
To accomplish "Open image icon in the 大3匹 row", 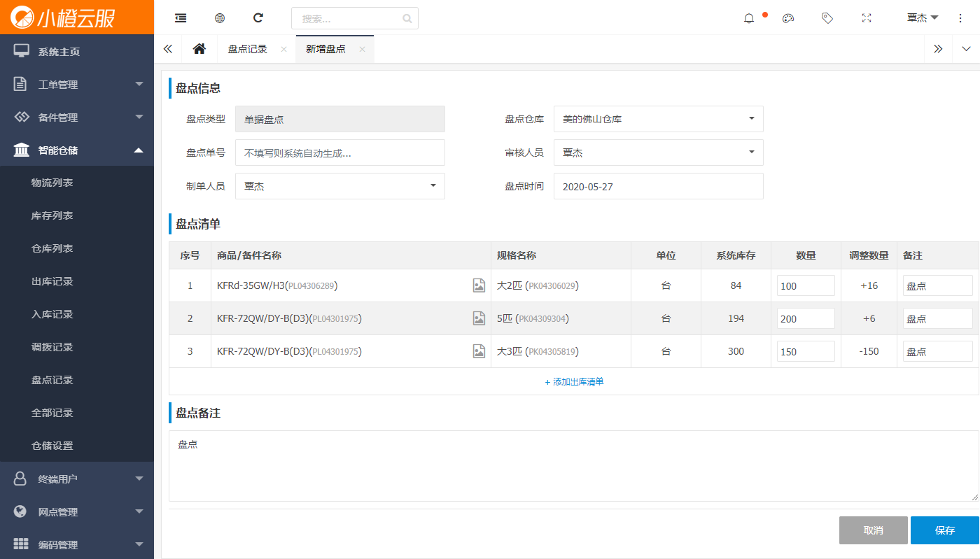I will [479, 351].
